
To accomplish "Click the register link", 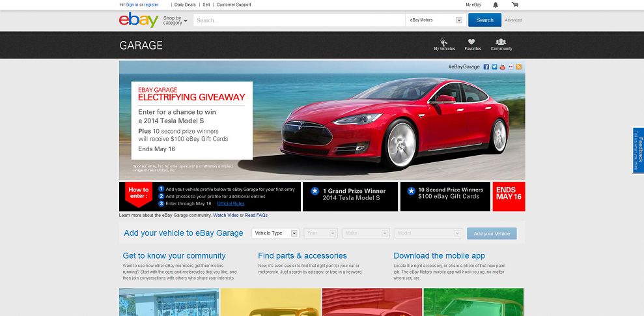I will [x=151, y=5].
